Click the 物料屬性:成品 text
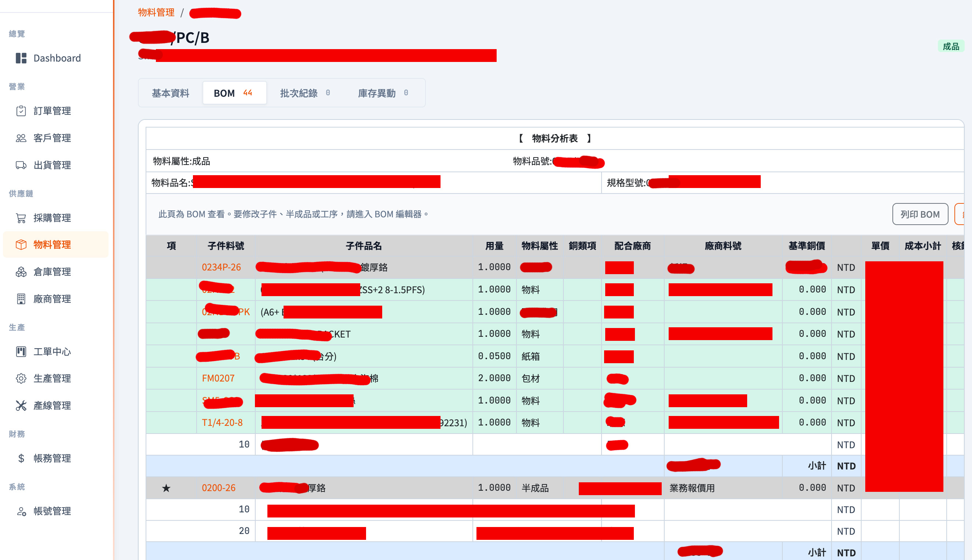The height and width of the screenshot is (560, 972). pos(181,161)
